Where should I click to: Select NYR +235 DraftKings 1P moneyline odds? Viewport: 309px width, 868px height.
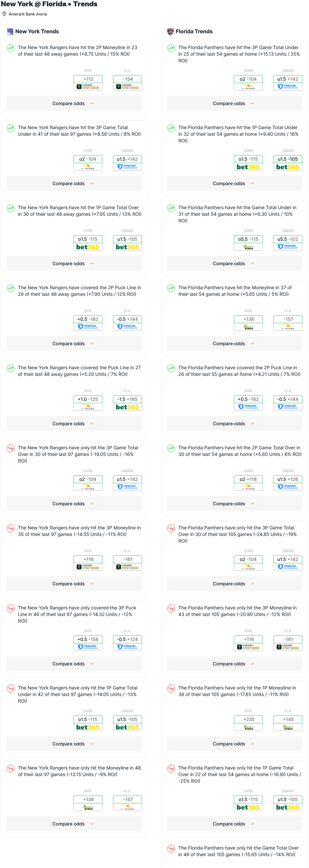[248, 723]
